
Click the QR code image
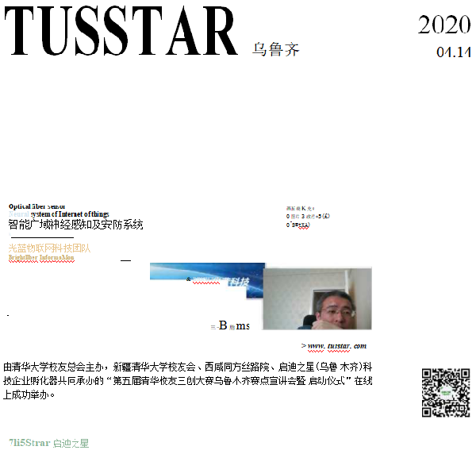point(446,393)
